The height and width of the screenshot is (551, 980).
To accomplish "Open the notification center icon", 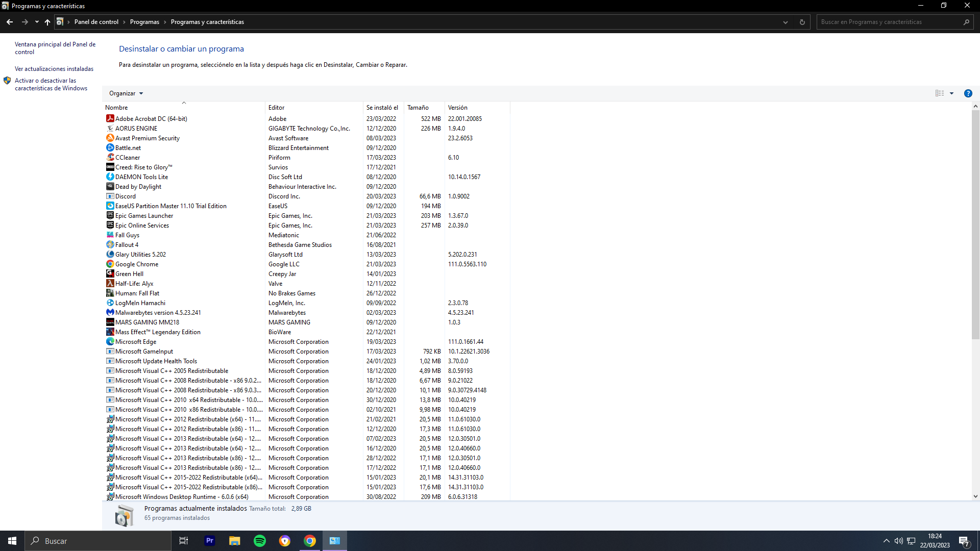I will click(964, 541).
